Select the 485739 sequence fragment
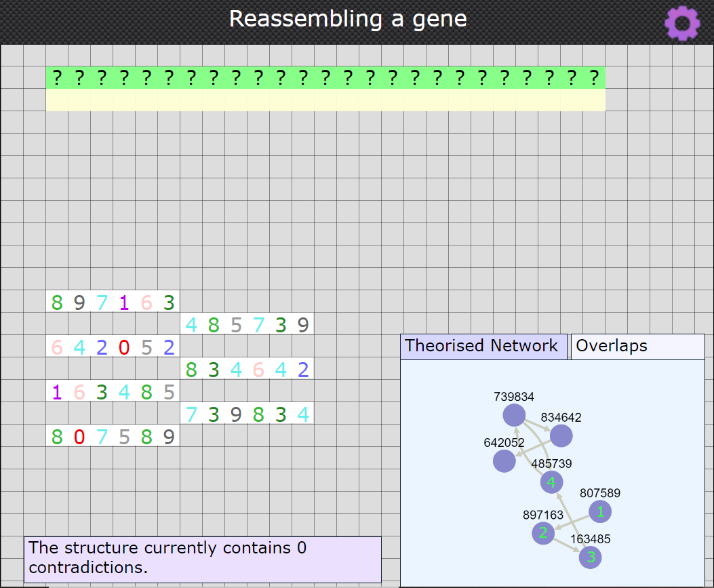 (x=247, y=325)
